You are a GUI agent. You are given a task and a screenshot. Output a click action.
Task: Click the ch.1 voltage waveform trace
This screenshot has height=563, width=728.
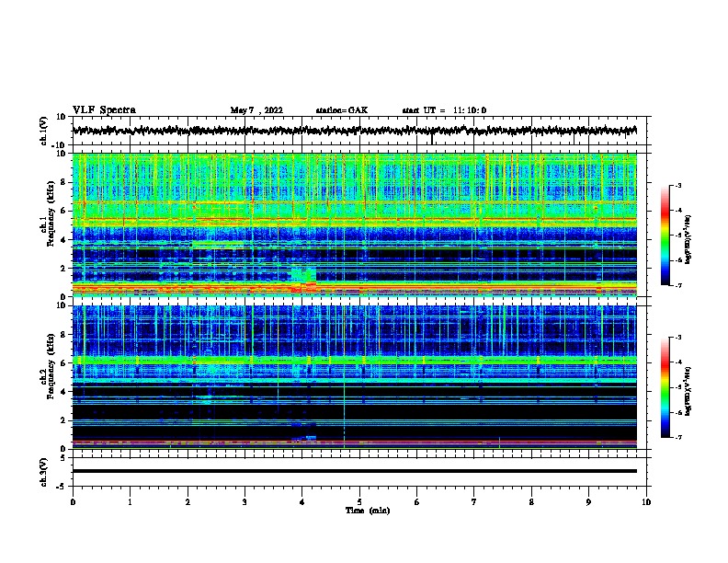354,131
